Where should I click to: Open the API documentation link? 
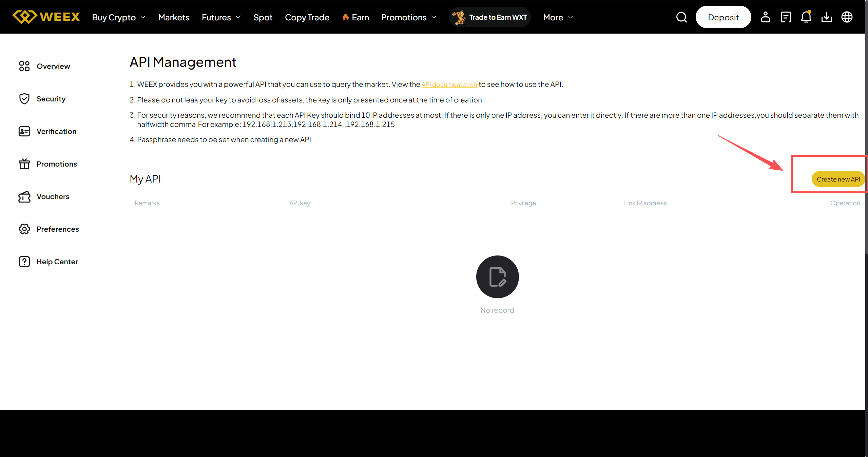coord(449,84)
